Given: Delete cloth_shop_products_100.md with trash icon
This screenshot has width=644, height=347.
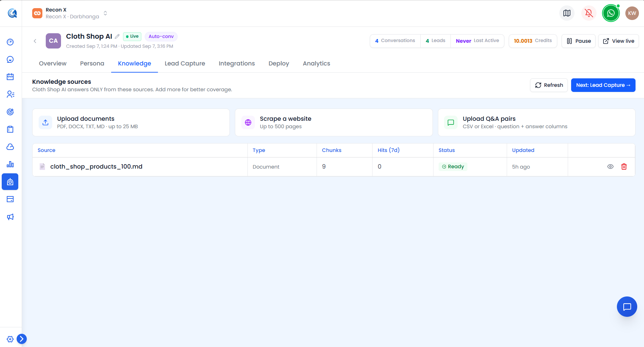Looking at the screenshot, I should pos(624,167).
